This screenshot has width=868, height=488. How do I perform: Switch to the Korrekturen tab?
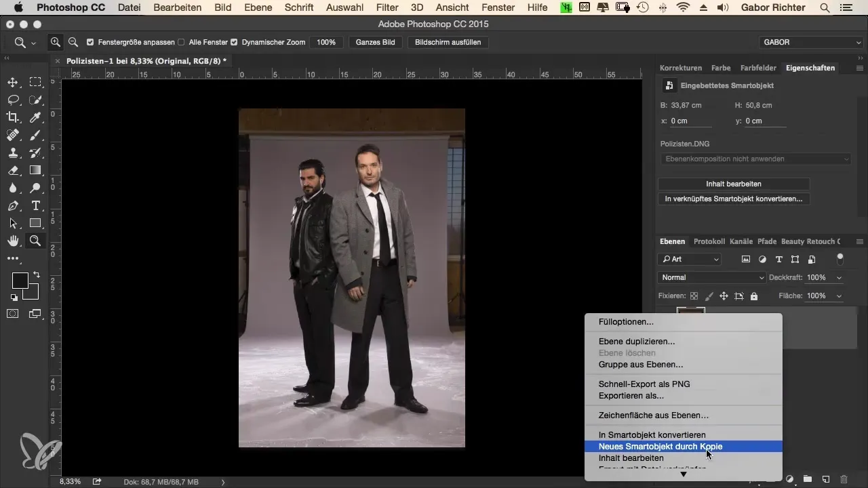[681, 68]
